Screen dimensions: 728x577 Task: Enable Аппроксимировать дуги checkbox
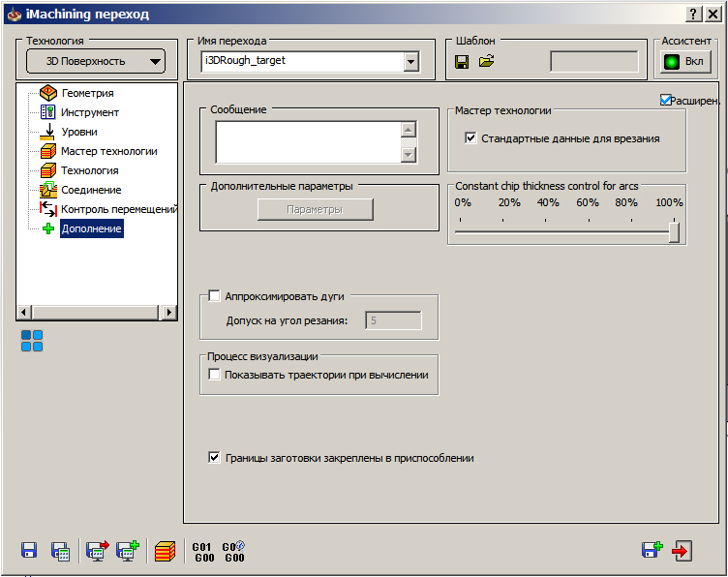(214, 295)
